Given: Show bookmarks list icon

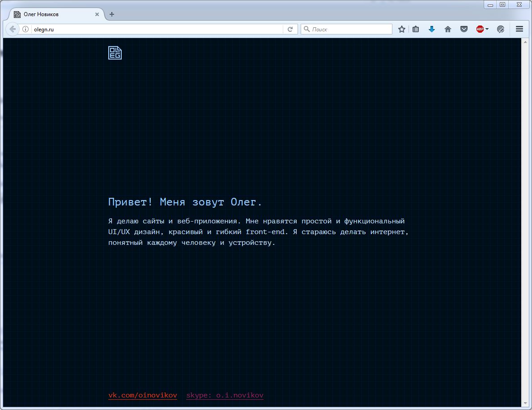Looking at the screenshot, I should (x=416, y=29).
